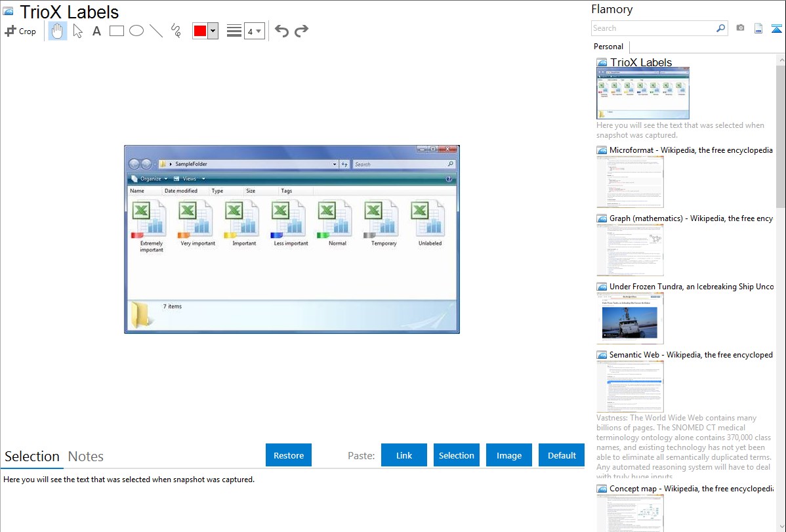This screenshot has width=786, height=532.
Task: Open the Under Frozen Tundra ship thumbnail
Action: (x=630, y=318)
